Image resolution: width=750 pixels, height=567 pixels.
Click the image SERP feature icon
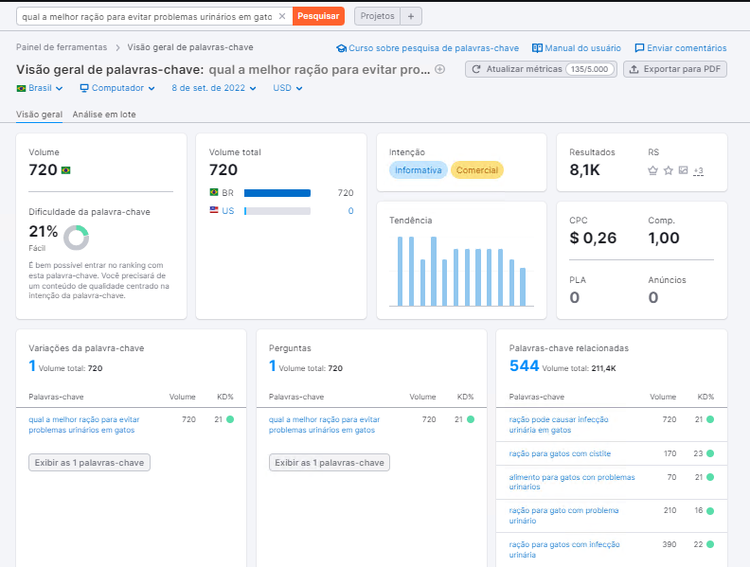tap(684, 170)
